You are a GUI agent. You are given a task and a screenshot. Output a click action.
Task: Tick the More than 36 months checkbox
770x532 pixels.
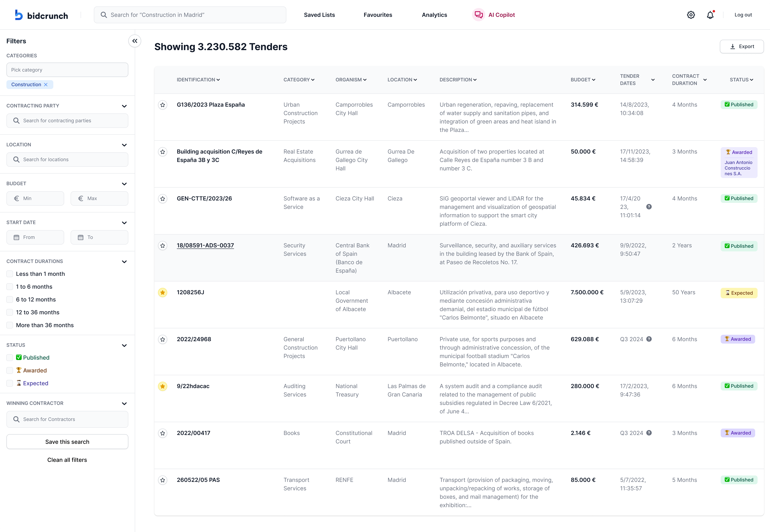(10, 325)
